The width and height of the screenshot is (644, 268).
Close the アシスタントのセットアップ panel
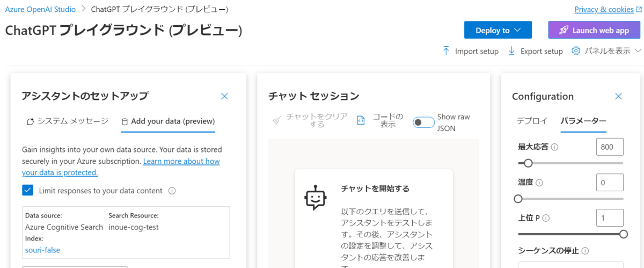[x=224, y=96]
